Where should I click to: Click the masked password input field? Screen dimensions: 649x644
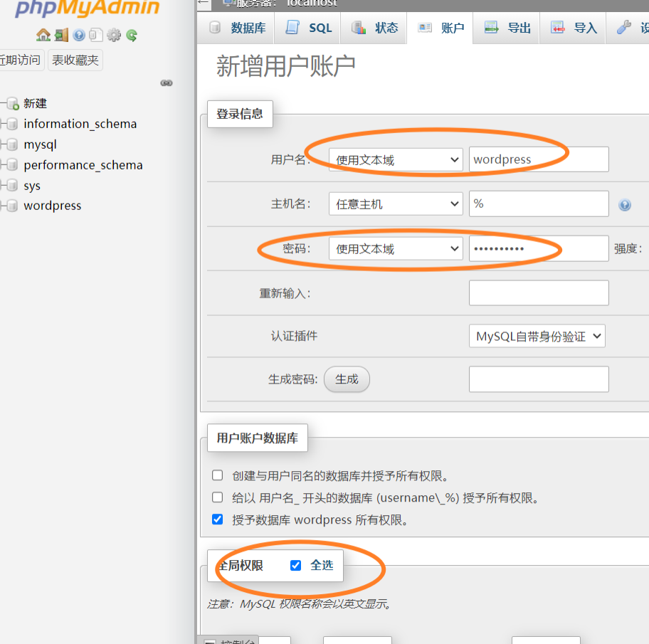(x=539, y=249)
